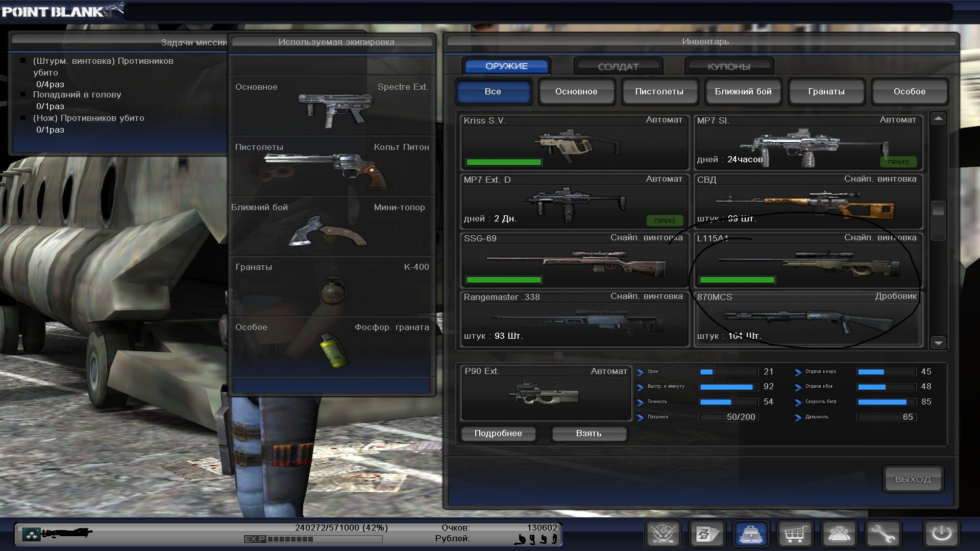Open the community friends icon
980x551 pixels.
coord(839,534)
